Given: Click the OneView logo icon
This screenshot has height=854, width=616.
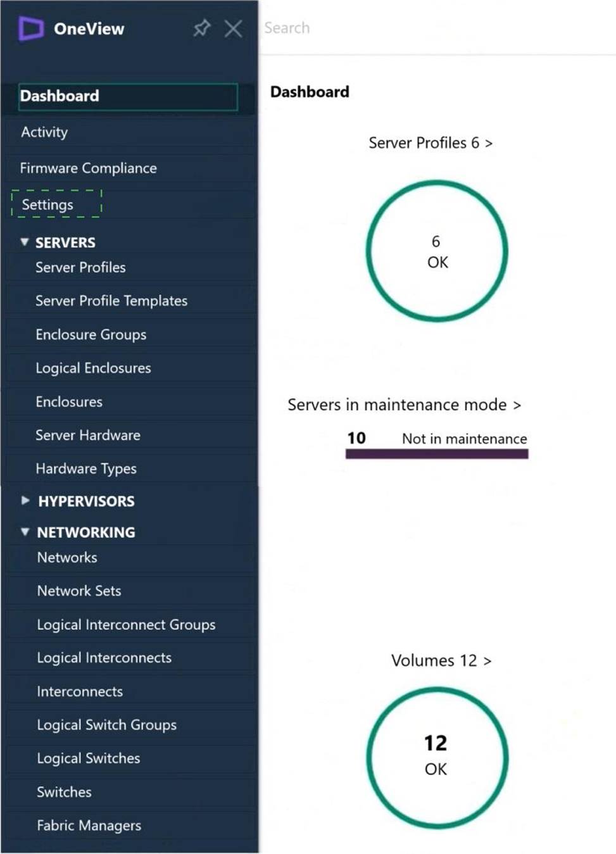Looking at the screenshot, I should coord(31,28).
